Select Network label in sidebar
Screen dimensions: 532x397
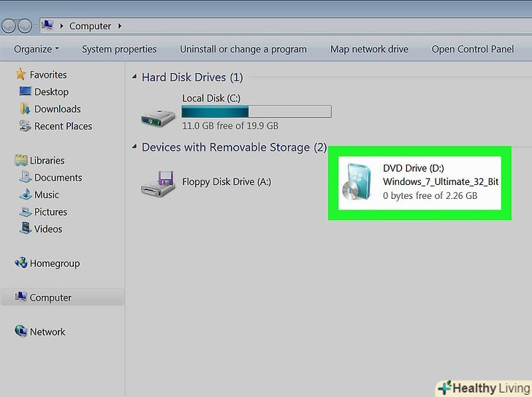(47, 332)
